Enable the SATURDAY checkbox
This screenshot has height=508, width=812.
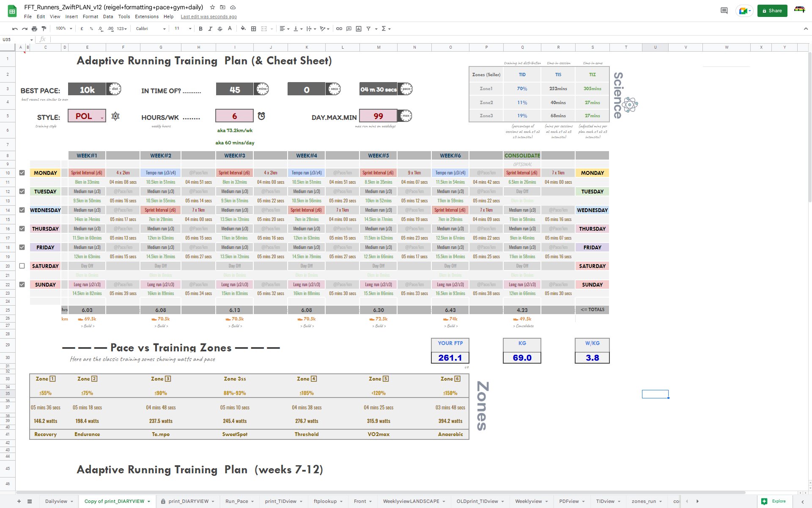[x=22, y=266]
